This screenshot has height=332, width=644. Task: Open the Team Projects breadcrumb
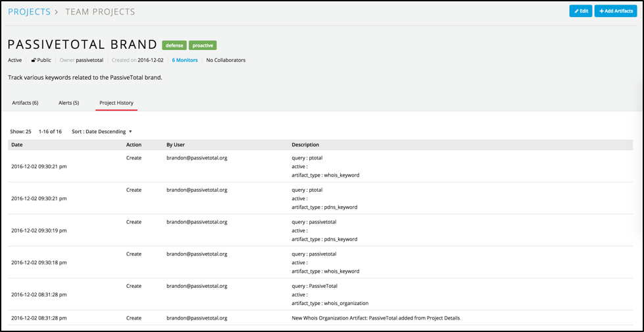[x=100, y=12]
